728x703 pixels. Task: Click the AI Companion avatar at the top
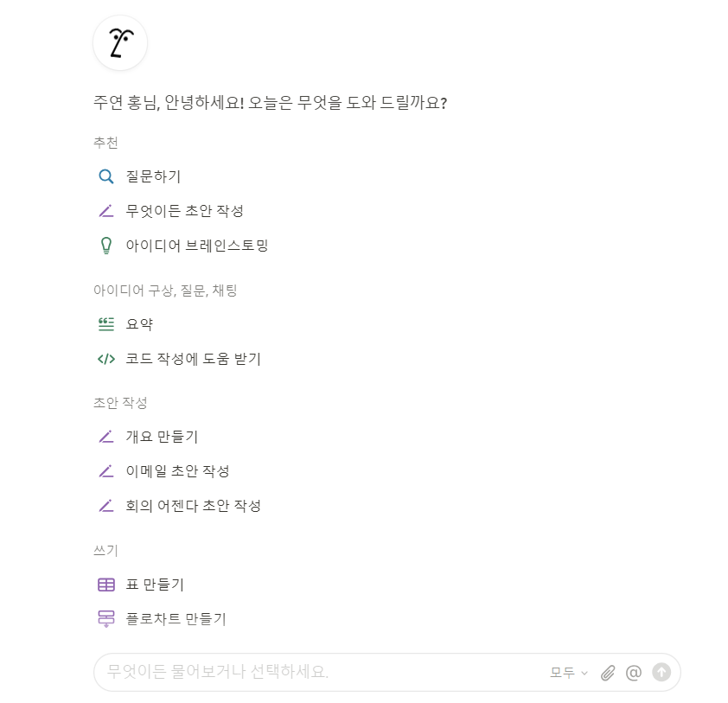coord(119,42)
